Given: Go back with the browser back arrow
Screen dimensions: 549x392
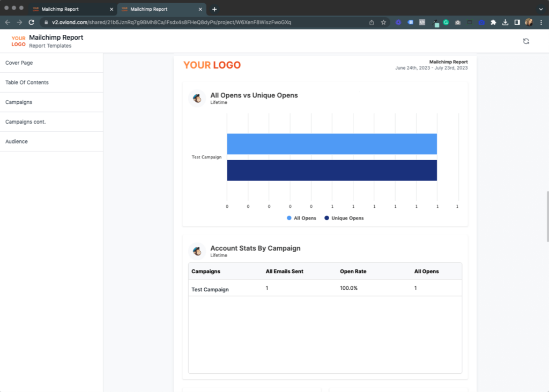Looking at the screenshot, I should click(8, 22).
